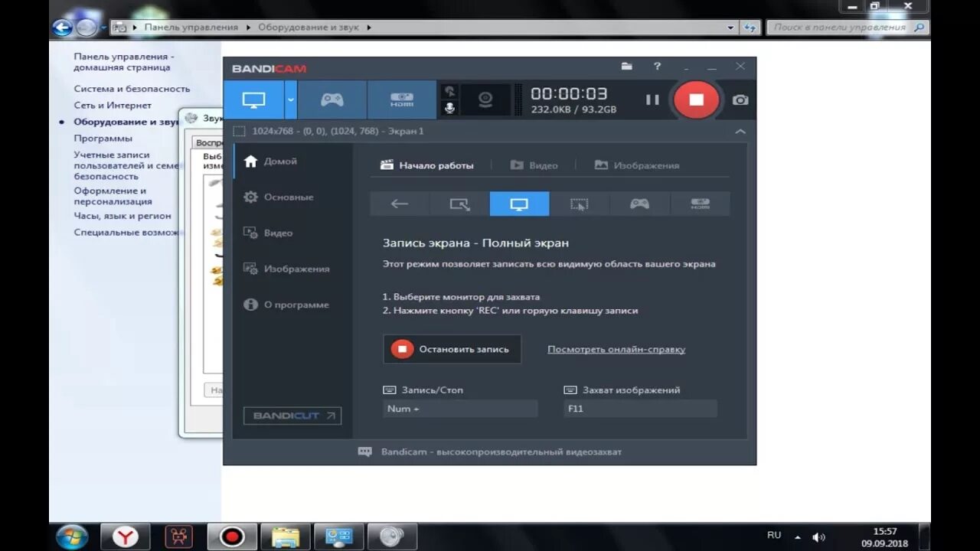Pause the recording
Screen dimensions: 980x551
tap(652, 99)
